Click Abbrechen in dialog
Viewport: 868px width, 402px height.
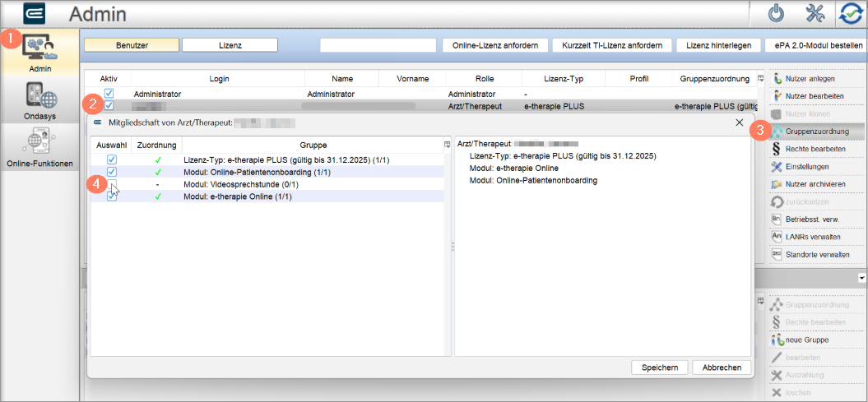click(x=722, y=367)
